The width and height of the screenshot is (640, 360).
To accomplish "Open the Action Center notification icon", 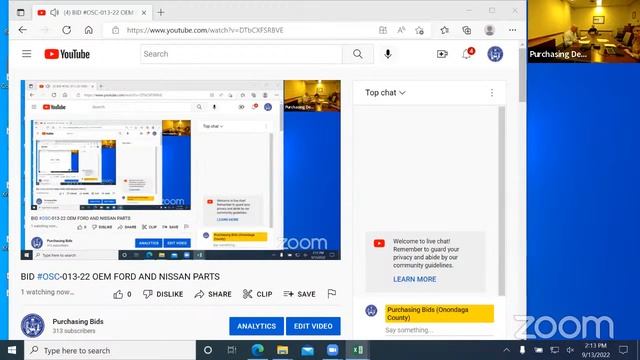I will click(x=623, y=350).
